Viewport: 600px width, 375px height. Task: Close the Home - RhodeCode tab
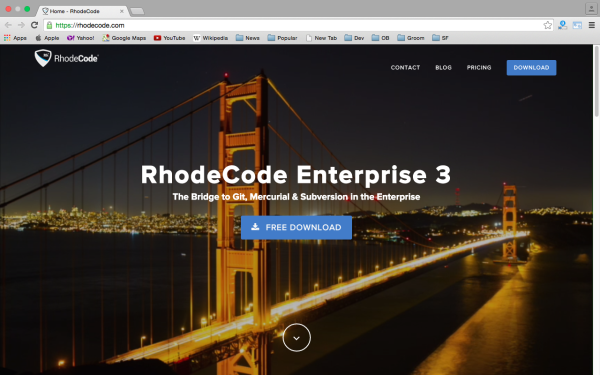pyautogui.click(x=122, y=11)
